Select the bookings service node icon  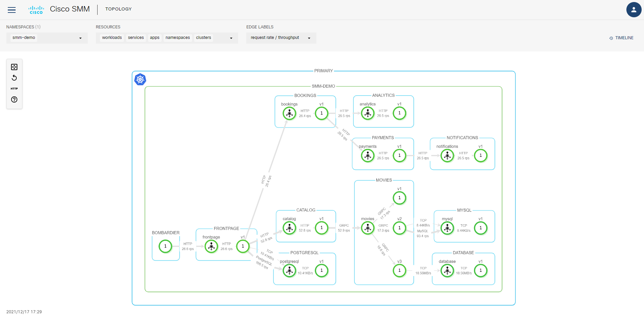(289, 113)
